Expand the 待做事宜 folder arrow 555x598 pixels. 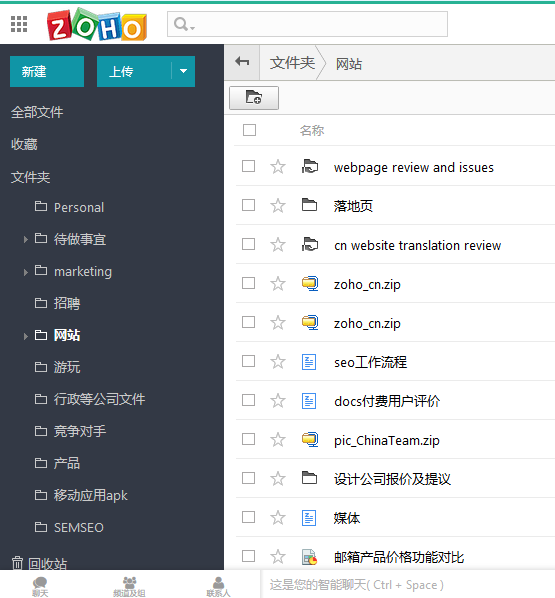[x=26, y=240]
